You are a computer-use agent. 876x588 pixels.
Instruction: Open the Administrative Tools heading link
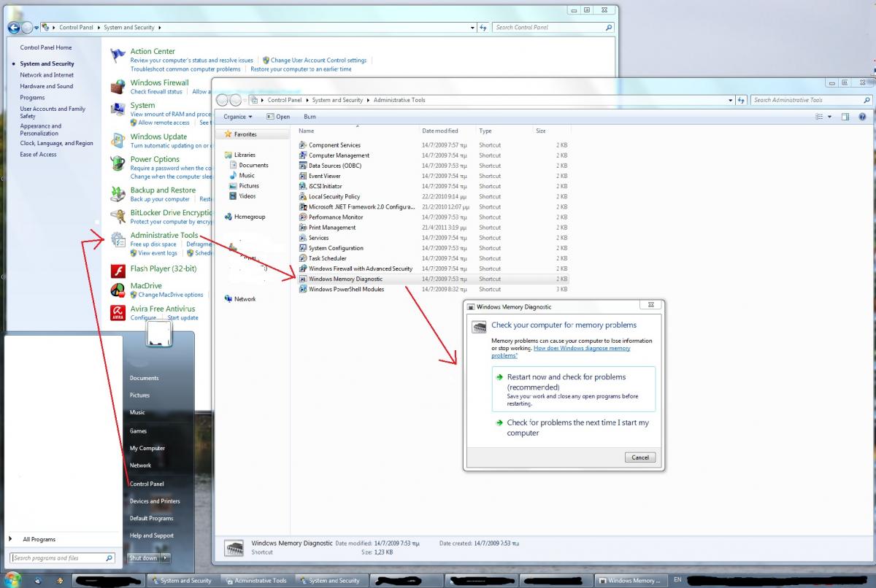(164, 236)
